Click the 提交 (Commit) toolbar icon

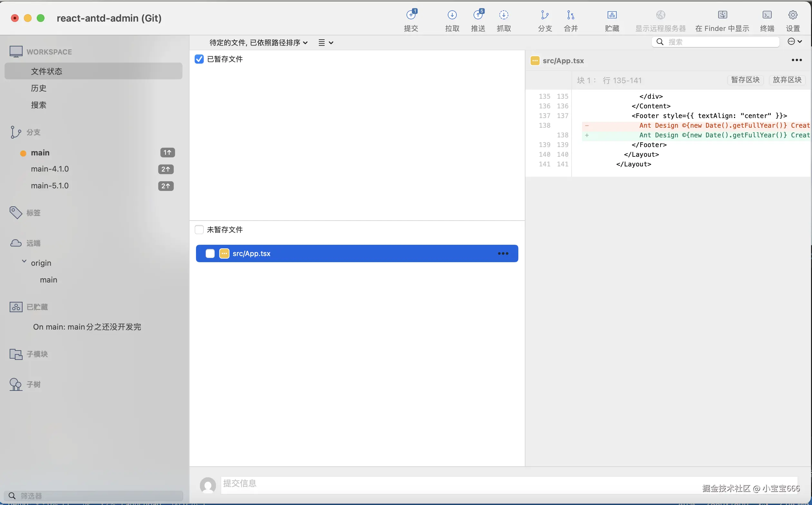point(411,15)
